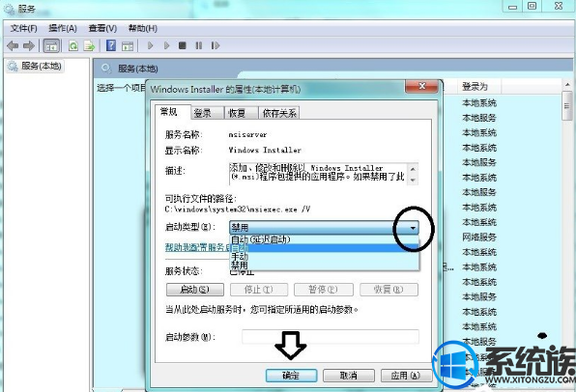
Task: Click the 网络服务 entry in services list
Action: tap(479, 238)
